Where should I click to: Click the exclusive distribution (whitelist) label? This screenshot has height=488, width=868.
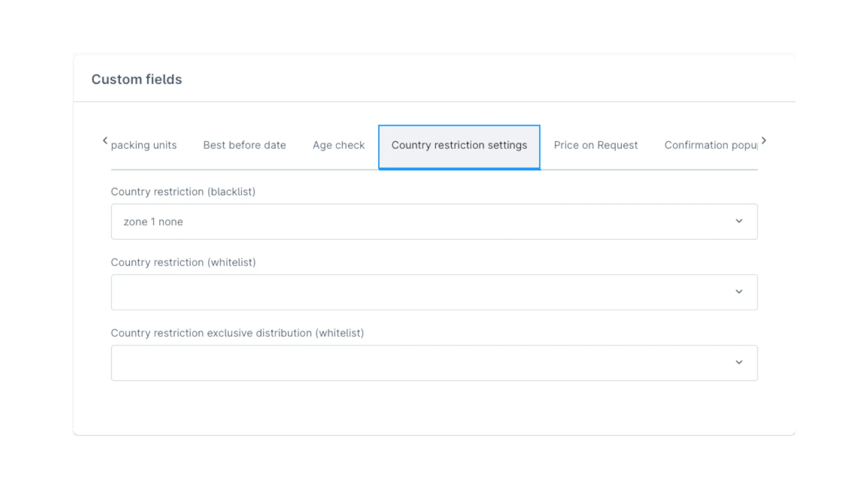point(237,333)
